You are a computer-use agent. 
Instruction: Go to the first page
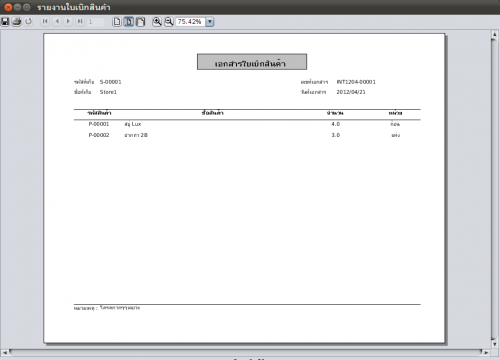pos(45,22)
